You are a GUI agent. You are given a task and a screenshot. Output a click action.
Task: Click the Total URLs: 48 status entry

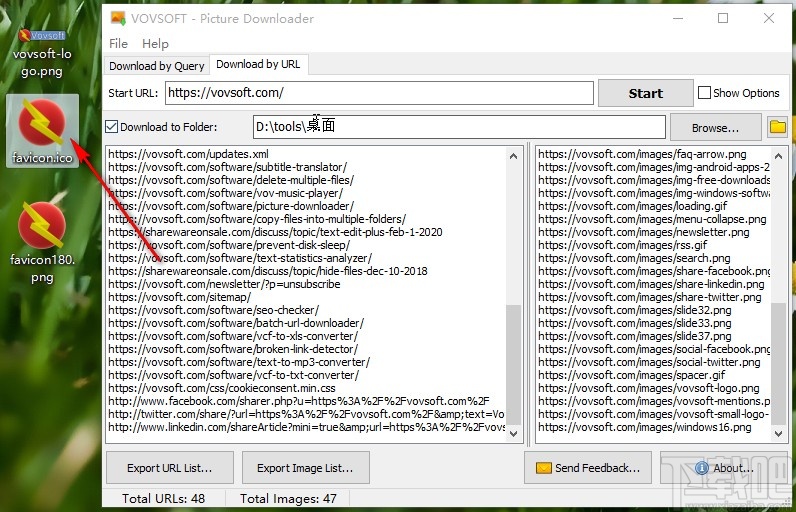(x=163, y=498)
